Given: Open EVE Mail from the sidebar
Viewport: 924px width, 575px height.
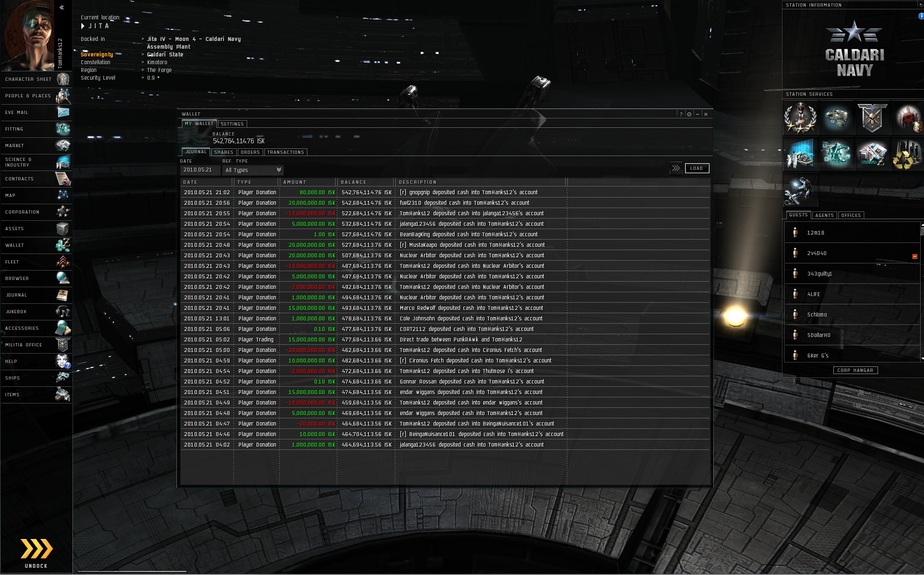Looking at the screenshot, I should pos(36,112).
